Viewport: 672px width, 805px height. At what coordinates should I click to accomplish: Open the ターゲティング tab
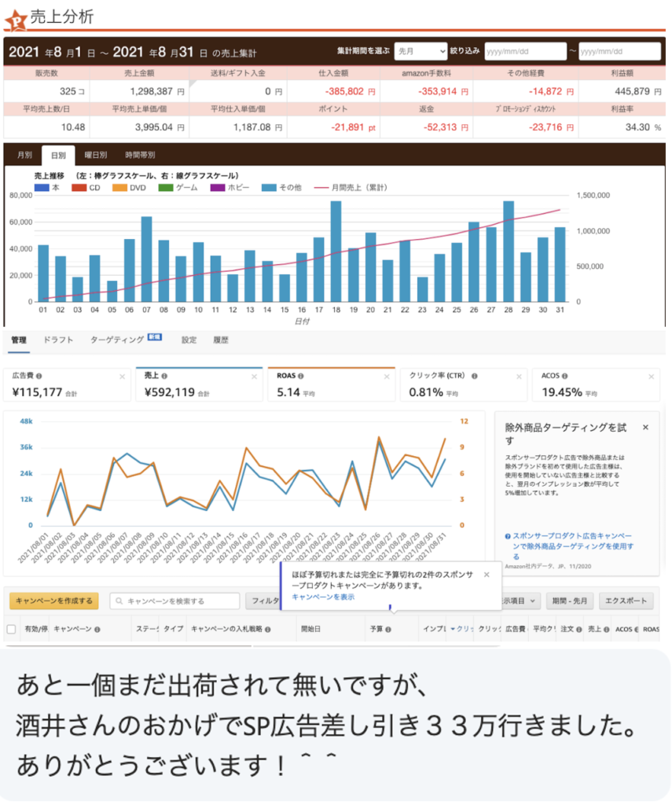[116, 340]
